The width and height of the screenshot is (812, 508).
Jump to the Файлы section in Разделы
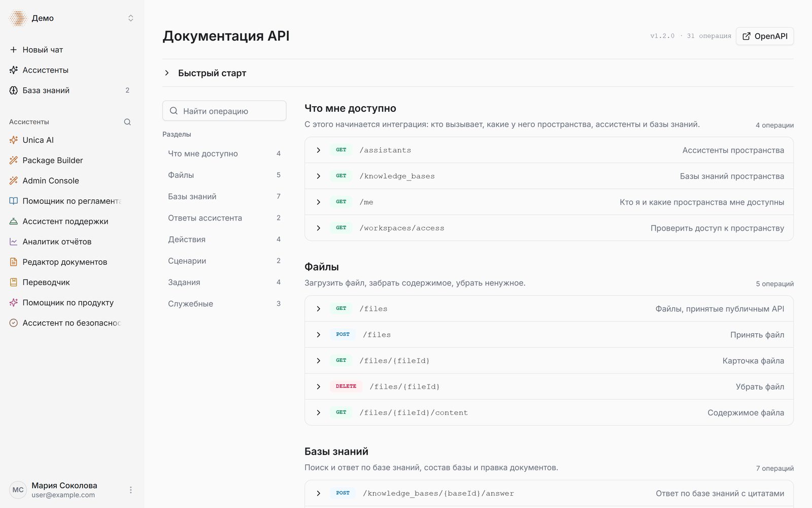(x=224, y=175)
